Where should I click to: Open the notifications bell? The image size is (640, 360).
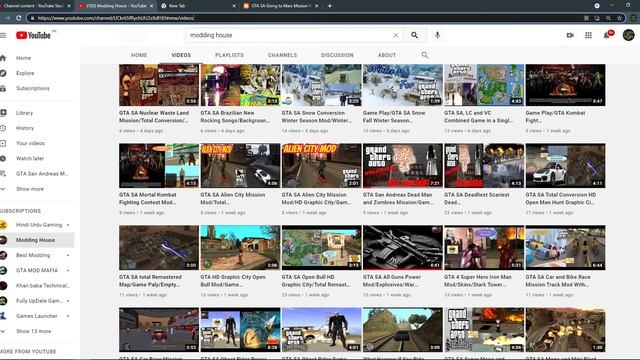click(x=607, y=36)
